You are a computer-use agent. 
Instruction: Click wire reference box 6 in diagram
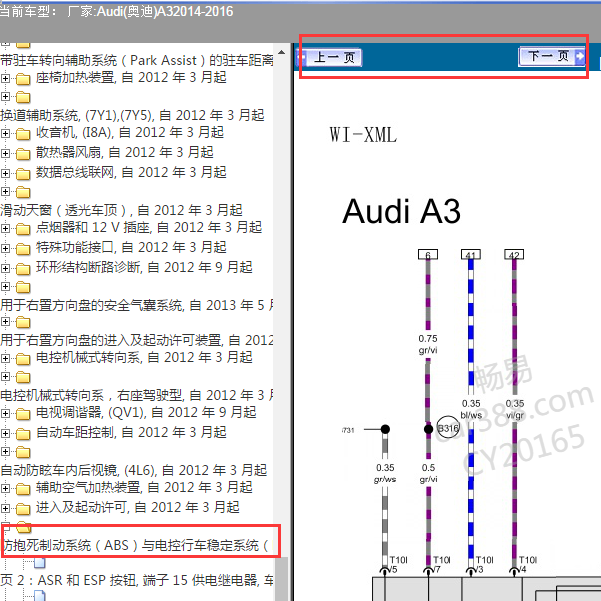(428, 255)
